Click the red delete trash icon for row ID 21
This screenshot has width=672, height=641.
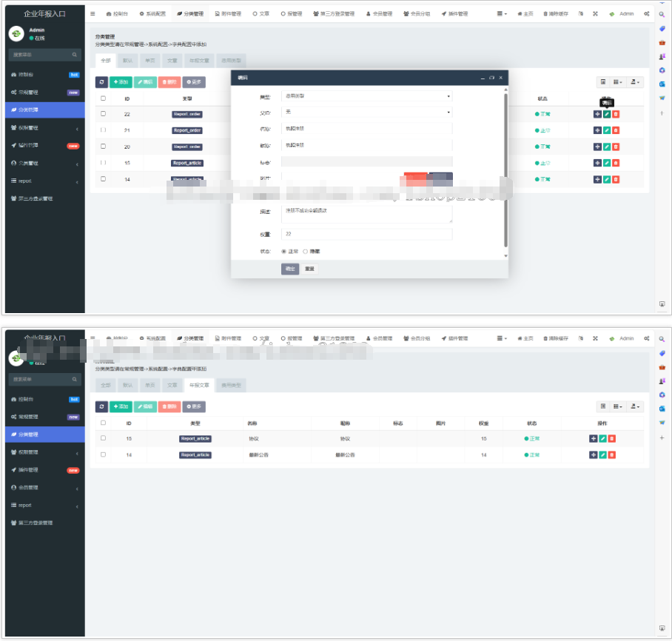pos(616,130)
